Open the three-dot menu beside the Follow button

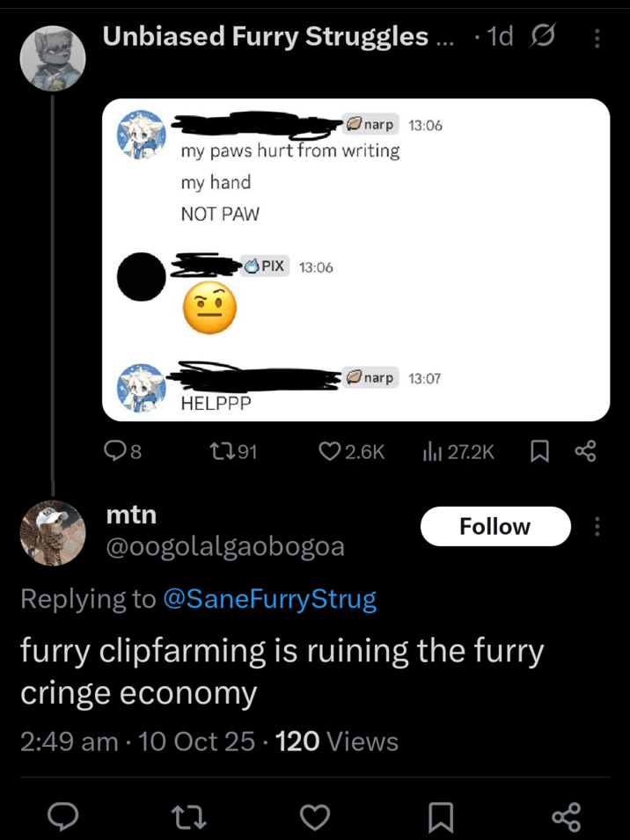pos(597,526)
